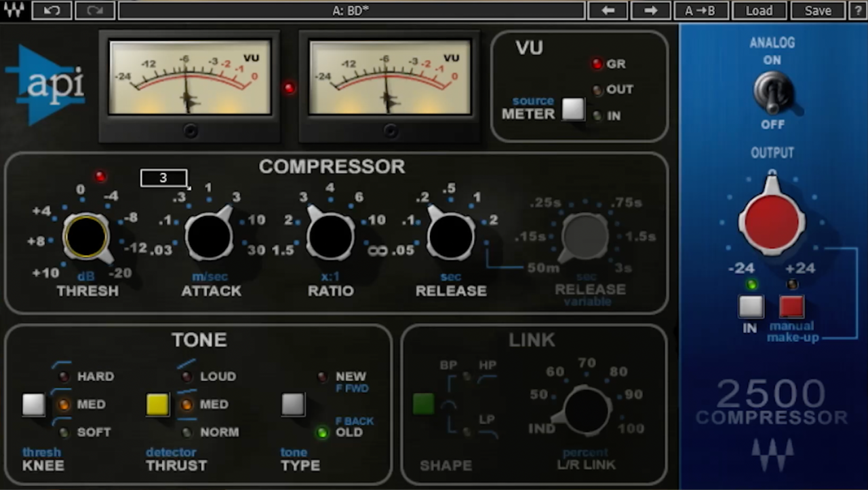Open the preset name field A: BD*
The width and height of the screenshot is (868, 490).
[351, 10]
